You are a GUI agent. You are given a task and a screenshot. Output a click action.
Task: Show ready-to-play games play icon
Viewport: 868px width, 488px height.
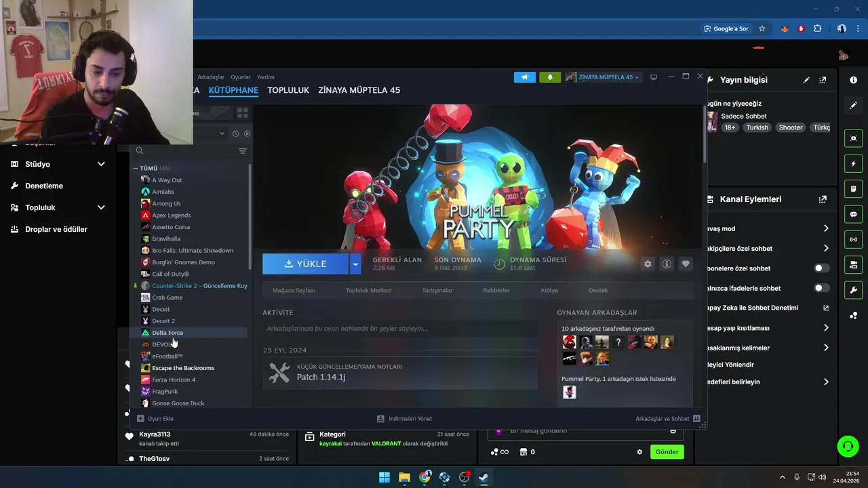click(x=247, y=134)
